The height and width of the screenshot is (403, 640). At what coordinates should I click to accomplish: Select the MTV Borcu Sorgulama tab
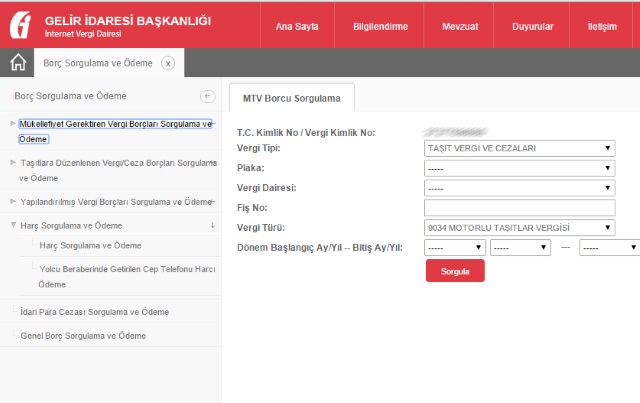pos(291,98)
